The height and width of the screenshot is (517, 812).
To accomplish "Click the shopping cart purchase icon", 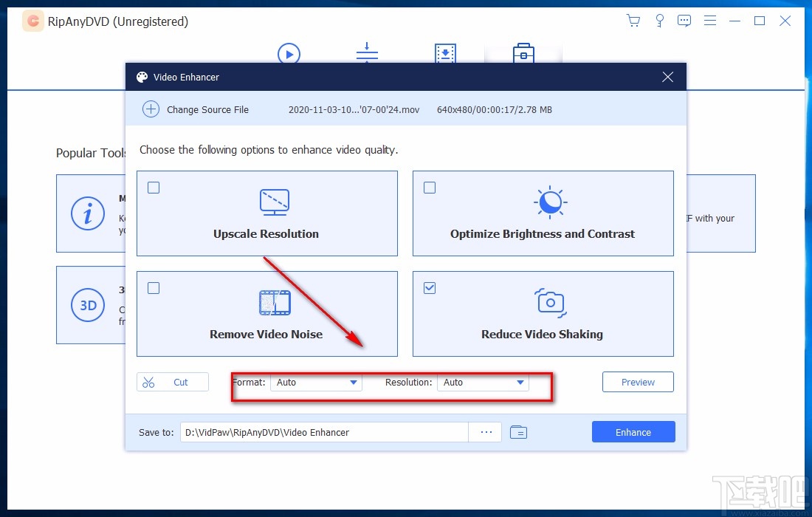I will (x=633, y=21).
